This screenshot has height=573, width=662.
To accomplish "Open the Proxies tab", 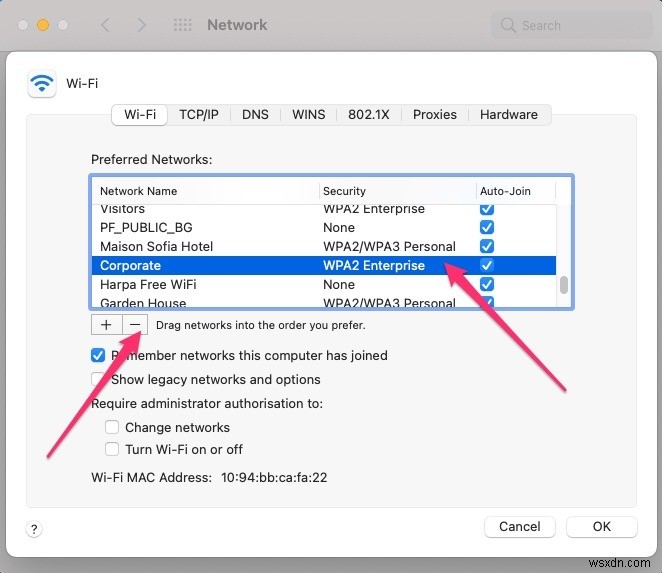I will click(x=434, y=114).
